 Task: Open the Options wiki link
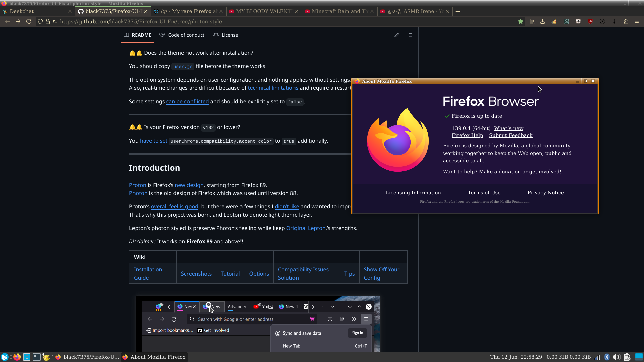(259, 274)
